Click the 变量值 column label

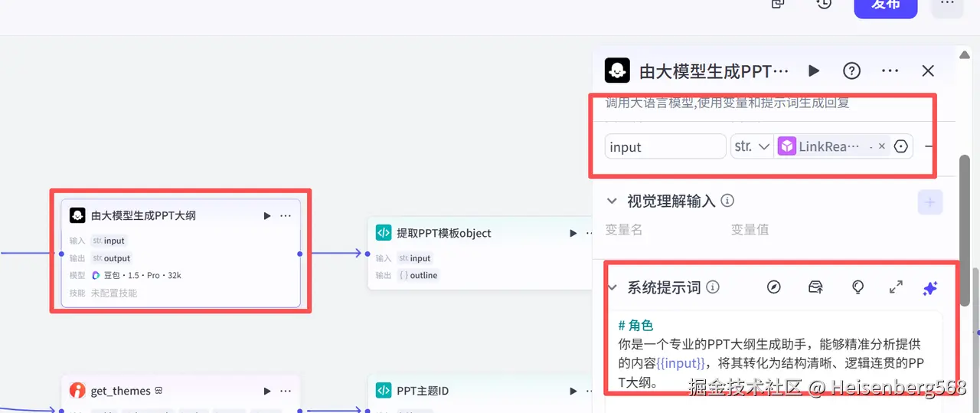750,229
